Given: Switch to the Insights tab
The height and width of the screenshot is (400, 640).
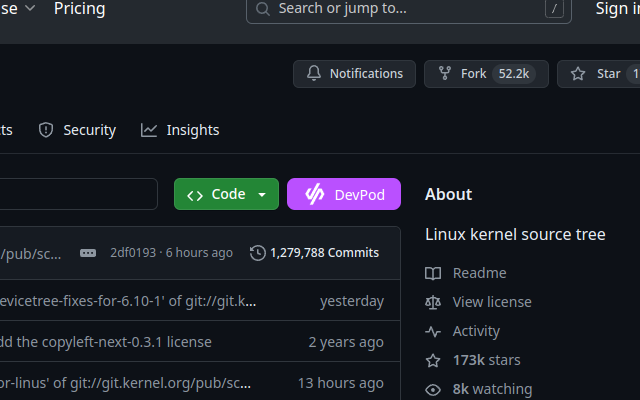Looking at the screenshot, I should pos(180,130).
